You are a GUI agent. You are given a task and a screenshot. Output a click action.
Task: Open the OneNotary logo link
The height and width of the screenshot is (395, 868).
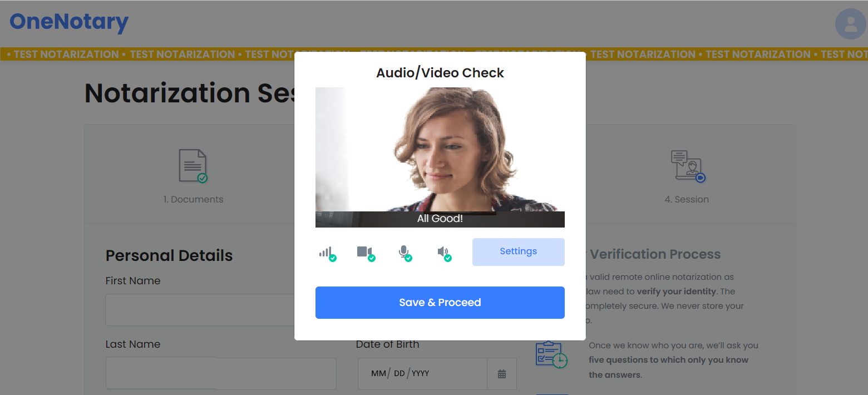pos(68,22)
